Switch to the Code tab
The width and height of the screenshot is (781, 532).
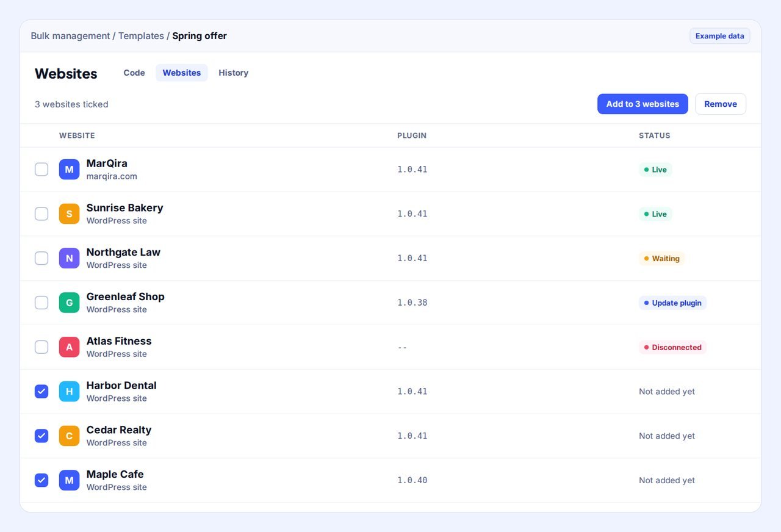(x=134, y=73)
